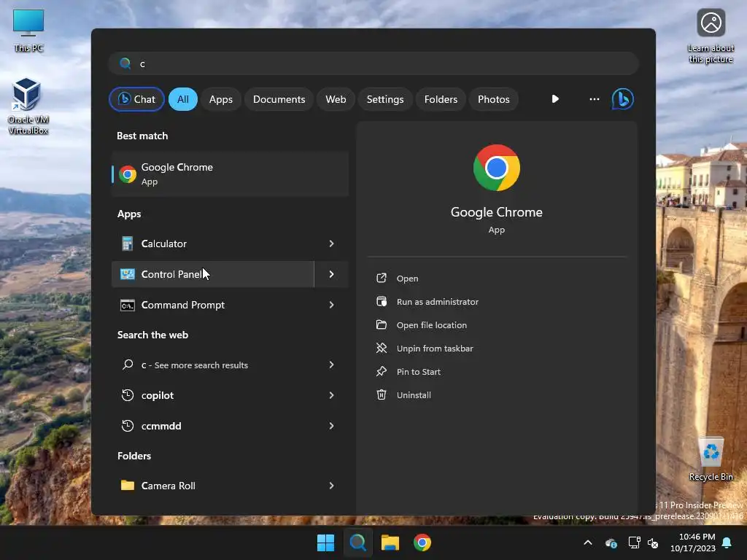Expand the ccmmdd suggestion chevron
The width and height of the screenshot is (747, 560).
(x=332, y=426)
